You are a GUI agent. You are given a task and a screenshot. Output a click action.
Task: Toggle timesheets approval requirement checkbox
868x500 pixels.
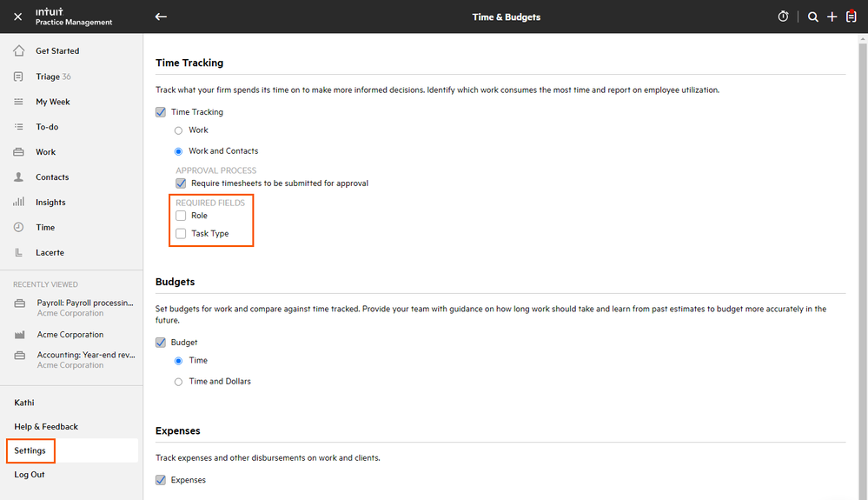click(x=181, y=183)
